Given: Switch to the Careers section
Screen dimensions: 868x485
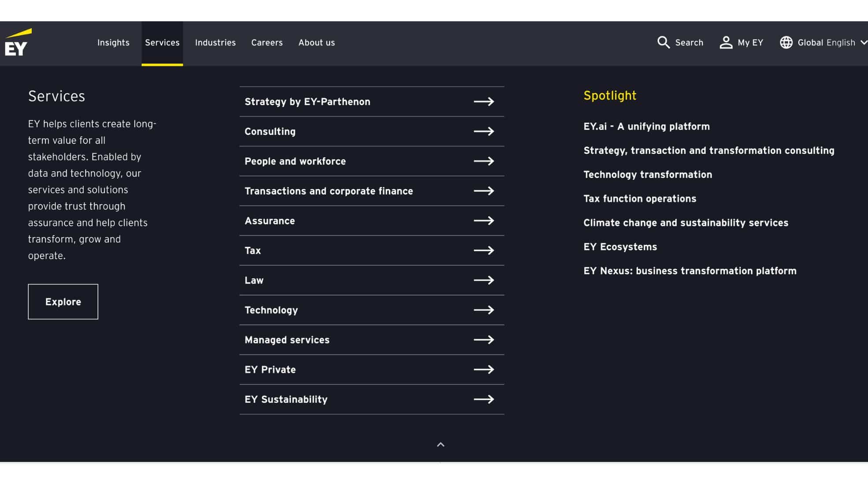Looking at the screenshot, I should 267,42.
